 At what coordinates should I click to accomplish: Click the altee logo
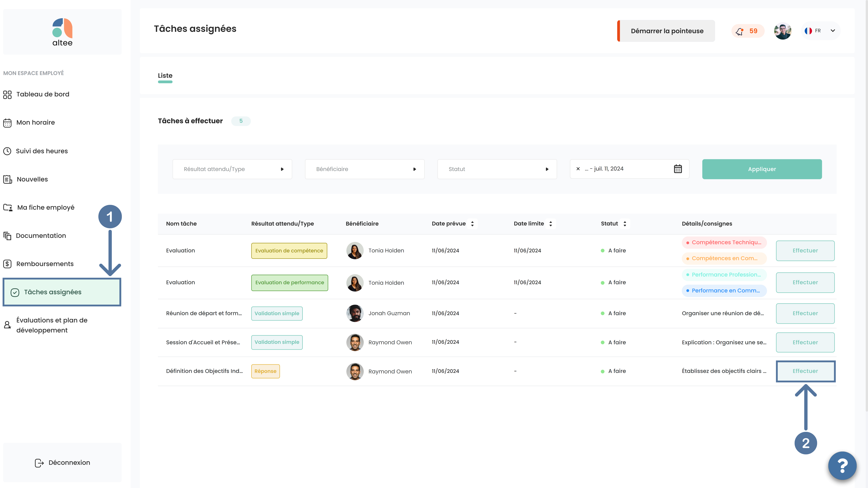pos(62,32)
